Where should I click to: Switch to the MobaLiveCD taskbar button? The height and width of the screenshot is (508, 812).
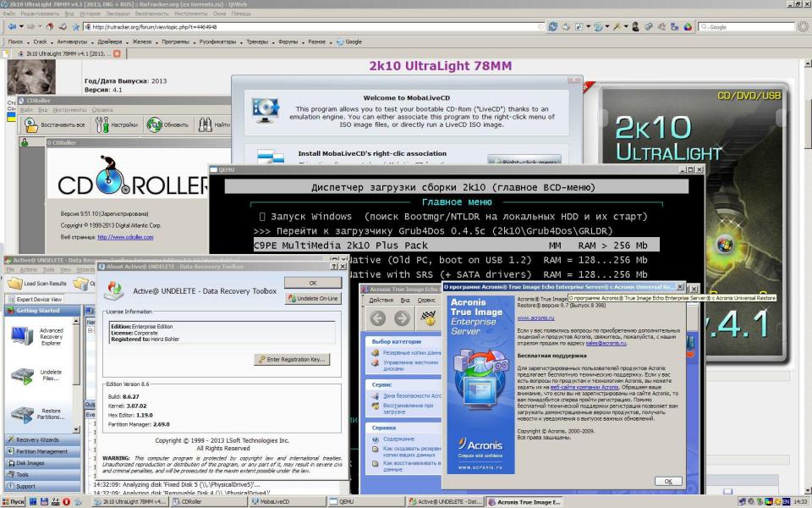(287, 501)
